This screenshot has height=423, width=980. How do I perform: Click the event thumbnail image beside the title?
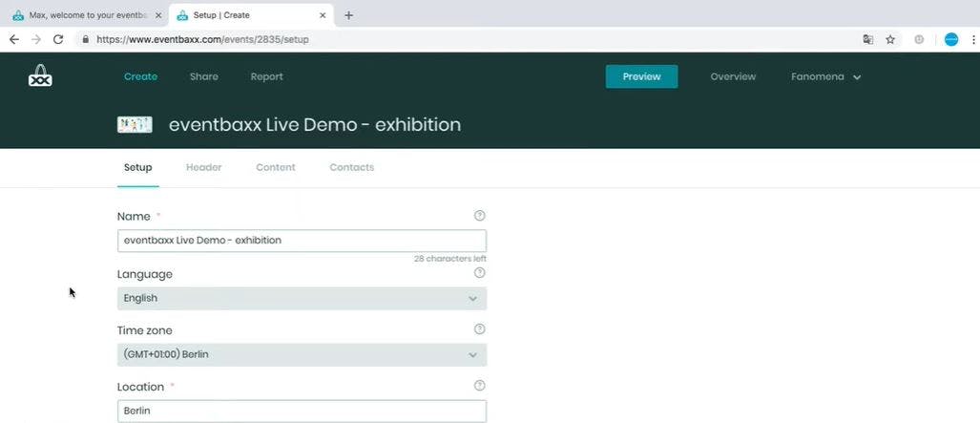(135, 124)
